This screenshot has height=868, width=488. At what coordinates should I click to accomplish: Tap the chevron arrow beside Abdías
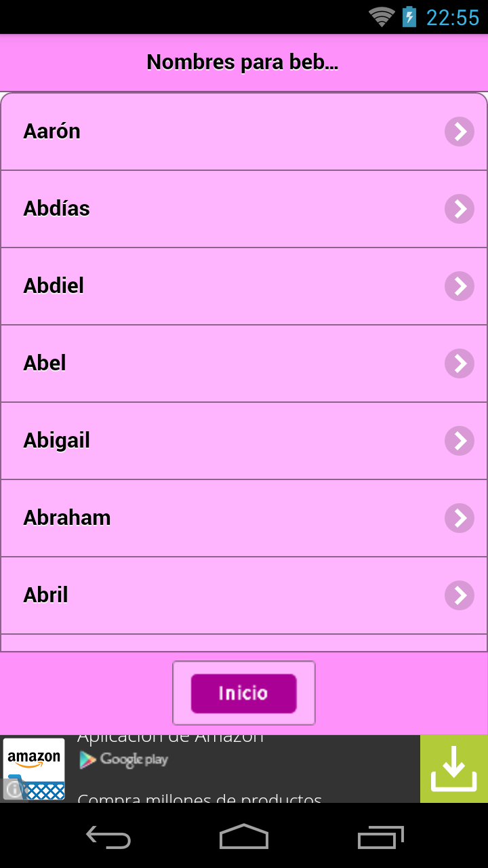[460, 209]
